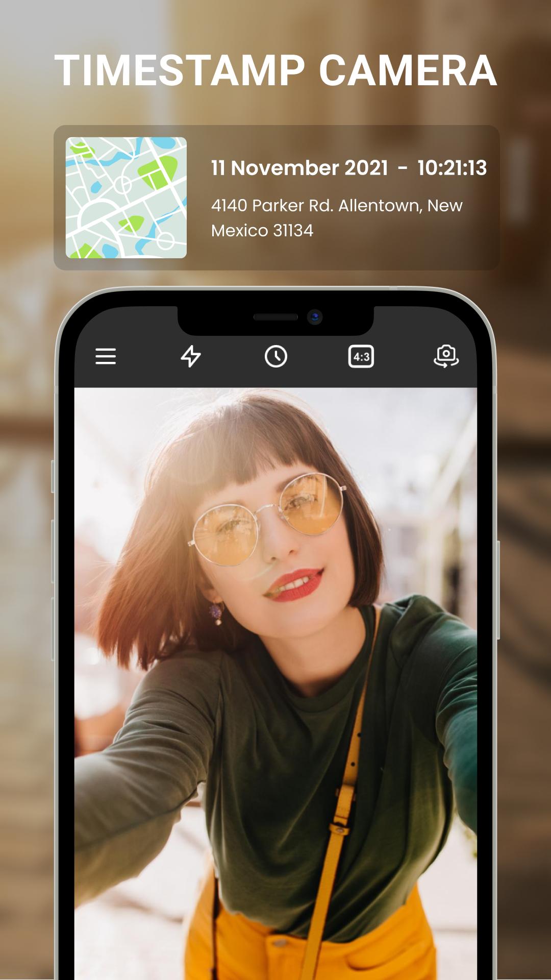This screenshot has width=551, height=980.
Task: Click the time 10:21:13
Action: [452, 168]
